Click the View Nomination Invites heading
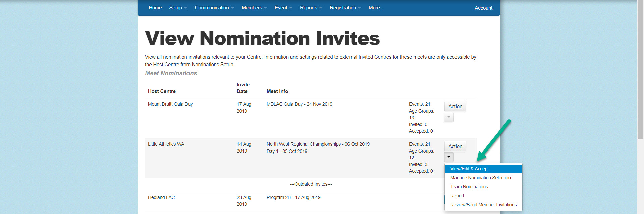The width and height of the screenshot is (644, 214). tap(262, 38)
